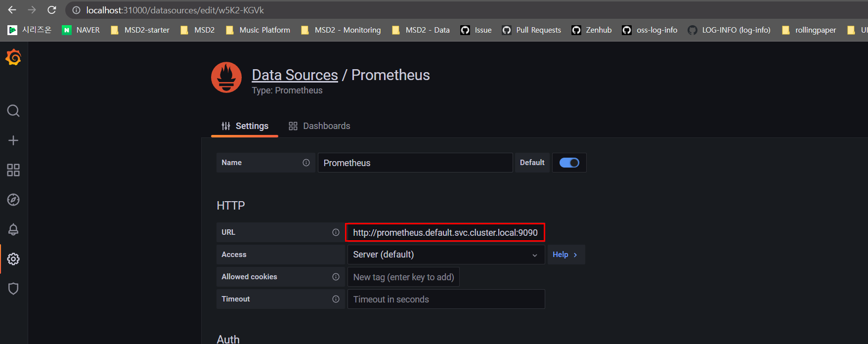The width and height of the screenshot is (868, 344).
Task: Follow the Data Sources breadcrumb link
Action: pyautogui.click(x=295, y=75)
